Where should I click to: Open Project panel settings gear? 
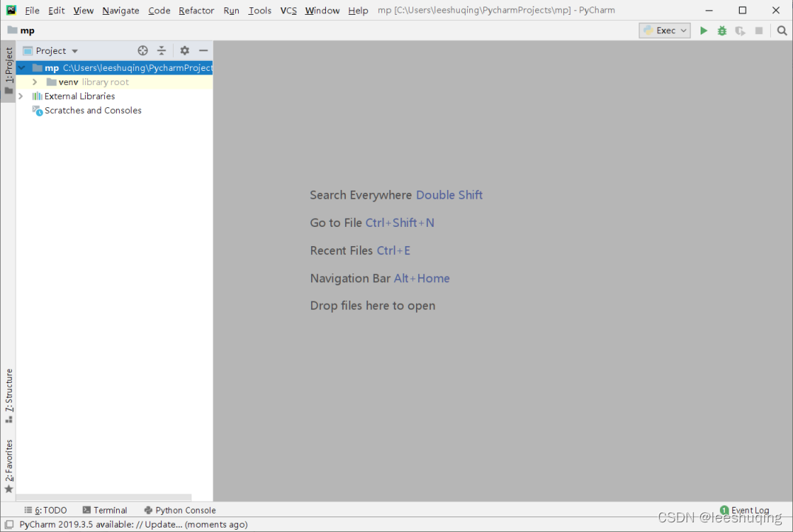(x=185, y=50)
